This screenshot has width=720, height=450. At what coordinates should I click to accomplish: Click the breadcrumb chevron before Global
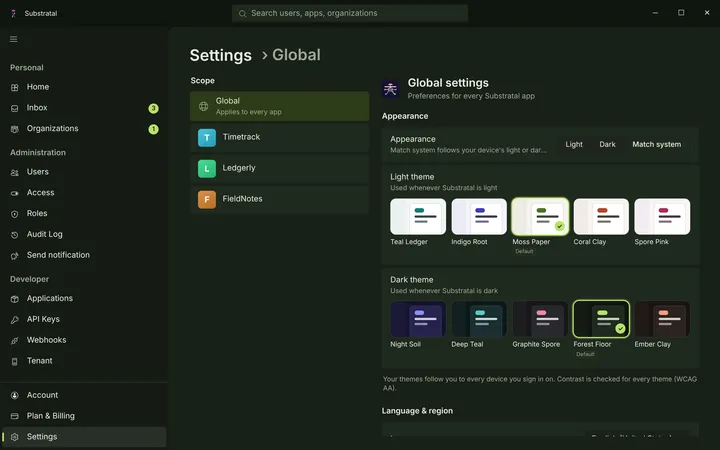(x=264, y=56)
